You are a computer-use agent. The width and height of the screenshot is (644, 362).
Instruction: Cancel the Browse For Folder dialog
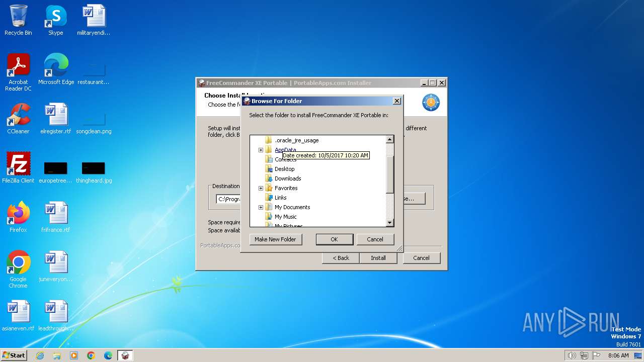375,239
